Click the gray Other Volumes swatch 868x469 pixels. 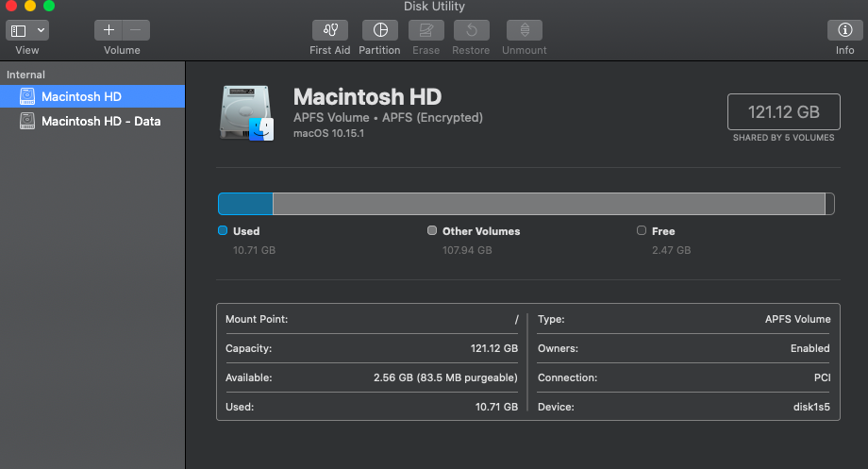pyautogui.click(x=432, y=230)
